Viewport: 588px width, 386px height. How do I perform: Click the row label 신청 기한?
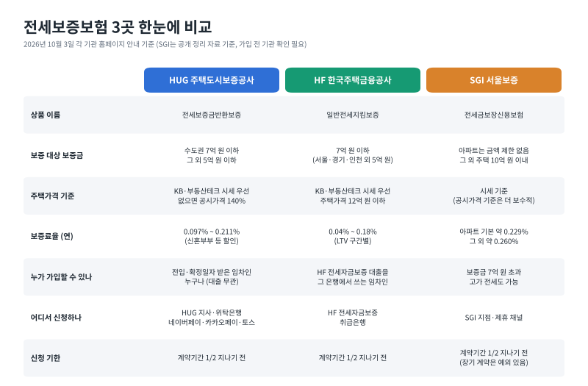[46, 358]
